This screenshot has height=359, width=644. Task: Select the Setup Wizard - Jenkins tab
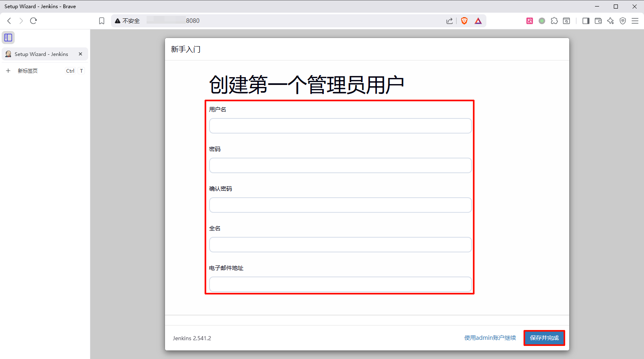click(x=41, y=54)
